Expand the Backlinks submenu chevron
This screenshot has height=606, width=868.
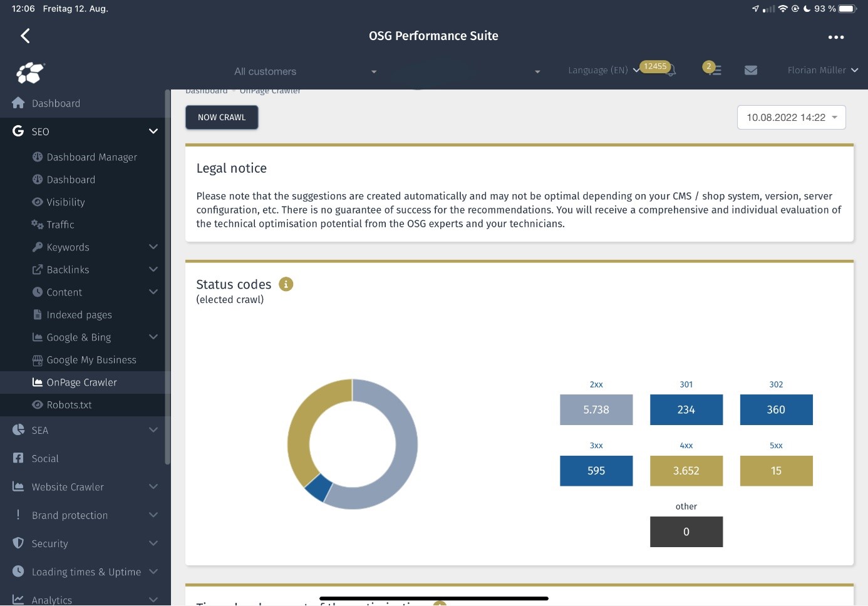tap(153, 269)
